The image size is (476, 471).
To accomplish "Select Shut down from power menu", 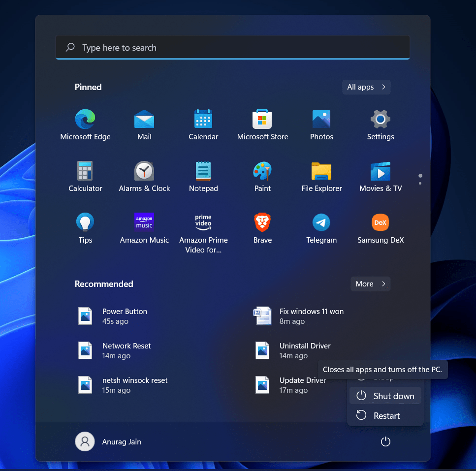I will [385, 396].
